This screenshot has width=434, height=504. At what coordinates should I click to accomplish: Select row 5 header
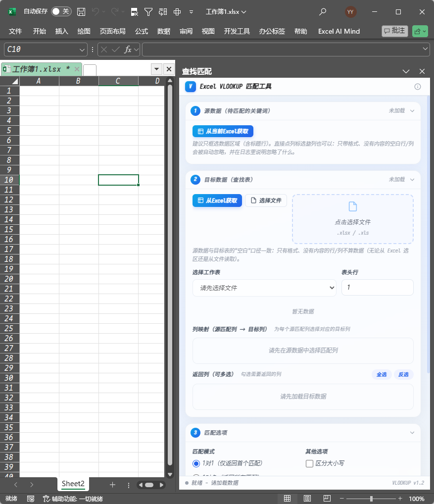(x=9, y=131)
